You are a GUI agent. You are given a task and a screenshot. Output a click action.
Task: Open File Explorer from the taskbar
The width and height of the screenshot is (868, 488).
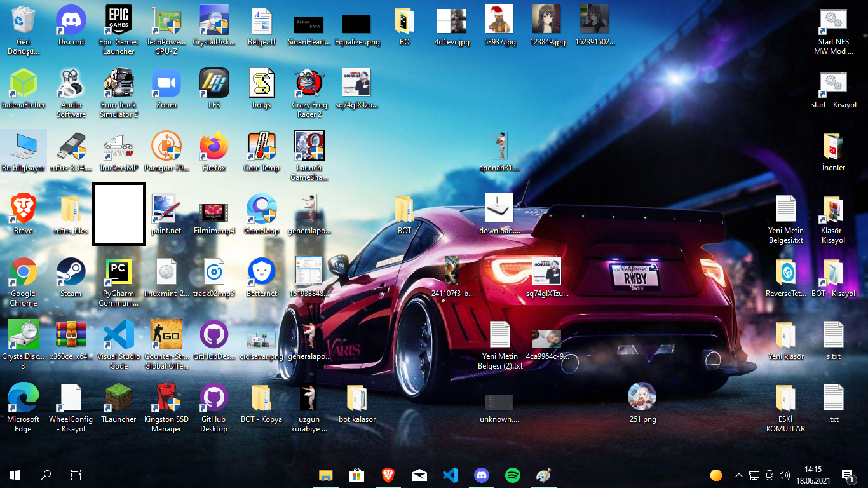click(x=325, y=475)
